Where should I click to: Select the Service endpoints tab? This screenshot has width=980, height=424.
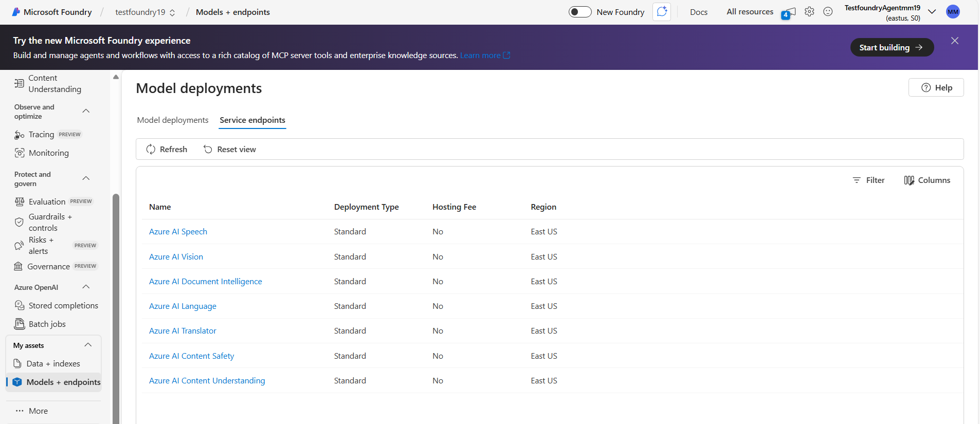pos(252,120)
